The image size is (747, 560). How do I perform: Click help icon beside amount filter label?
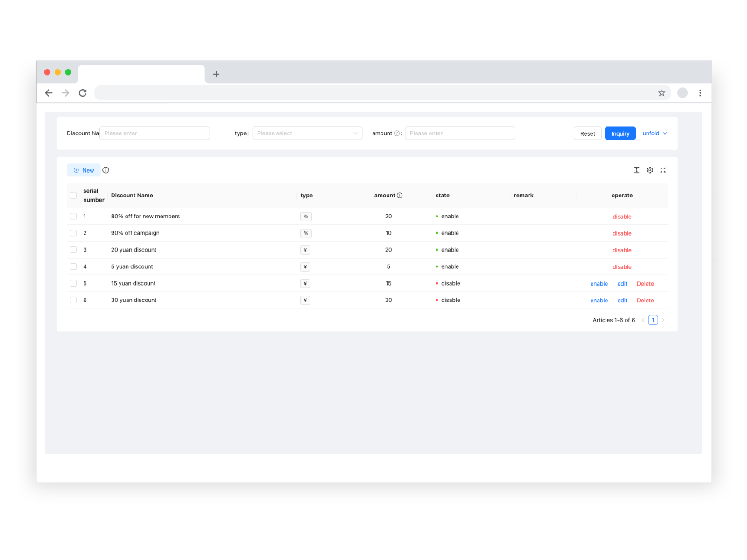(x=396, y=133)
